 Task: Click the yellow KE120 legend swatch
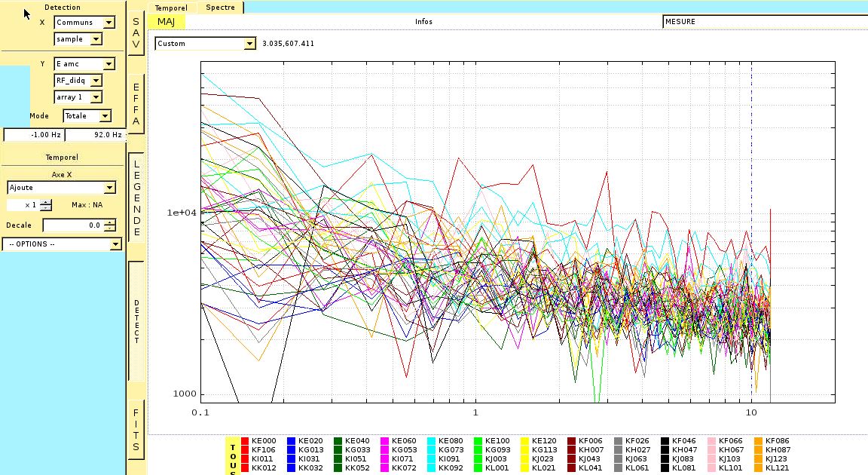(x=524, y=441)
